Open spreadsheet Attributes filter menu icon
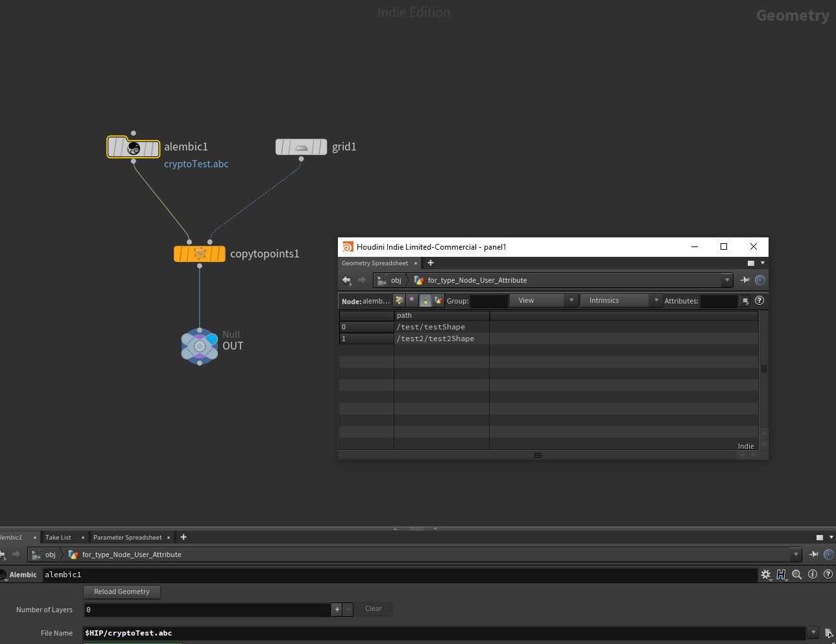The height and width of the screenshot is (644, 836). pyautogui.click(x=746, y=301)
